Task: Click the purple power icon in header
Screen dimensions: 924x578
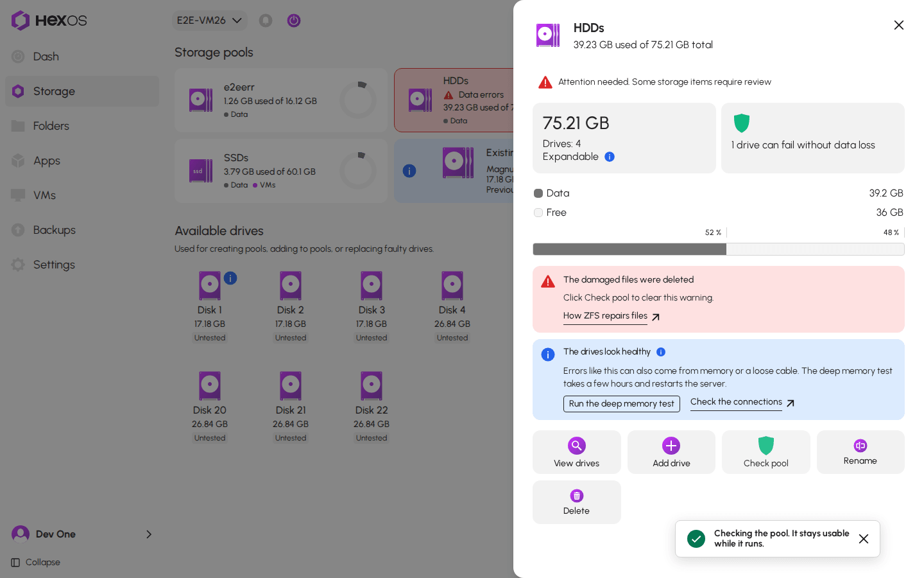Action: click(294, 21)
